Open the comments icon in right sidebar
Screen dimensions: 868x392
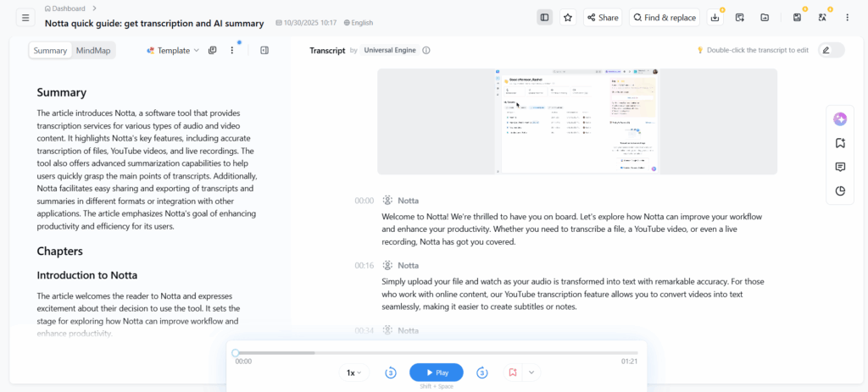coord(840,167)
